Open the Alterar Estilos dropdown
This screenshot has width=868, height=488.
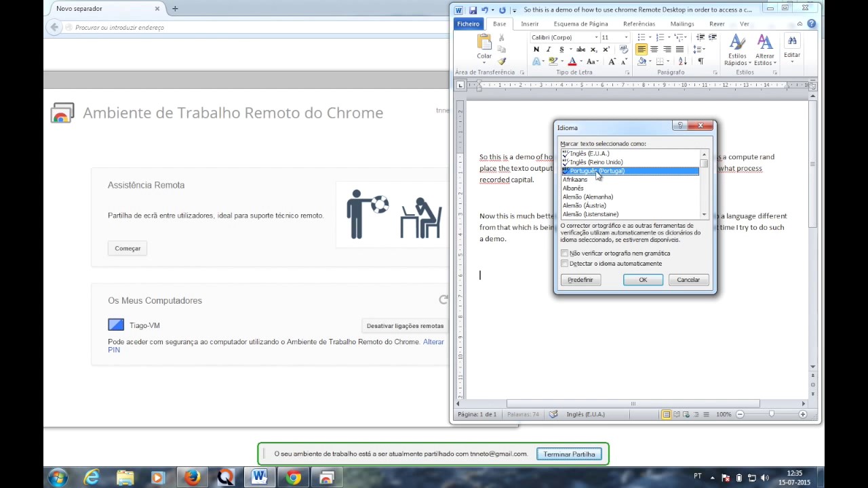[764, 51]
